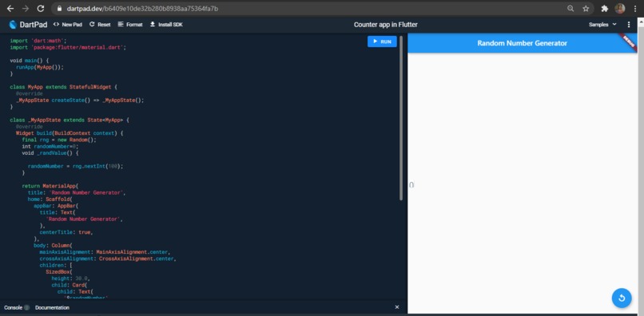Click the 'body: Column(' line

point(53,246)
